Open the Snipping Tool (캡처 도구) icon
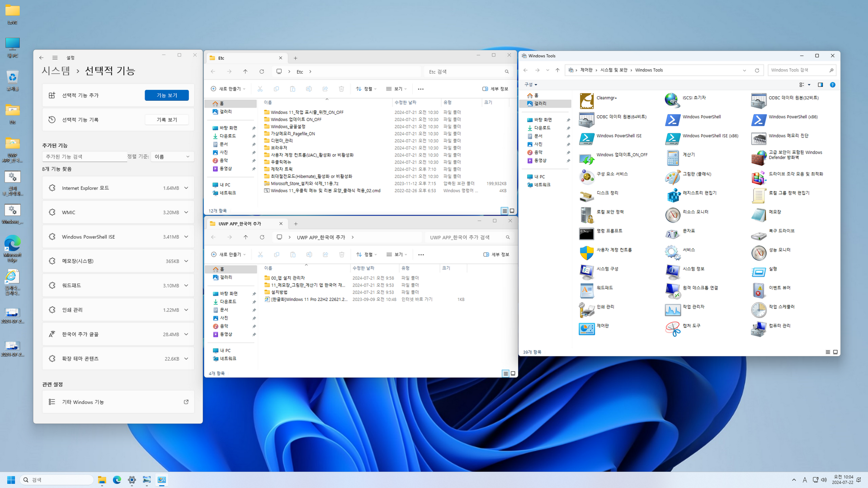 [673, 328]
